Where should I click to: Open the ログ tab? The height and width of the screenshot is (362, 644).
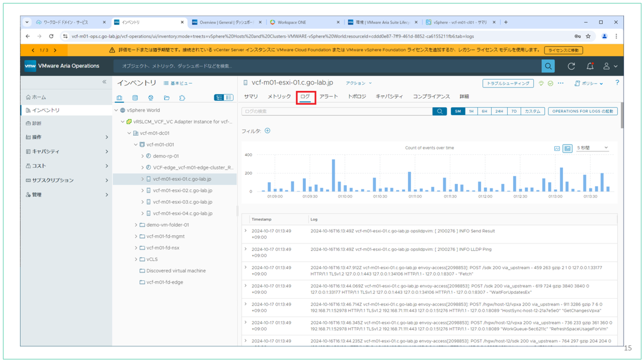[x=305, y=97]
